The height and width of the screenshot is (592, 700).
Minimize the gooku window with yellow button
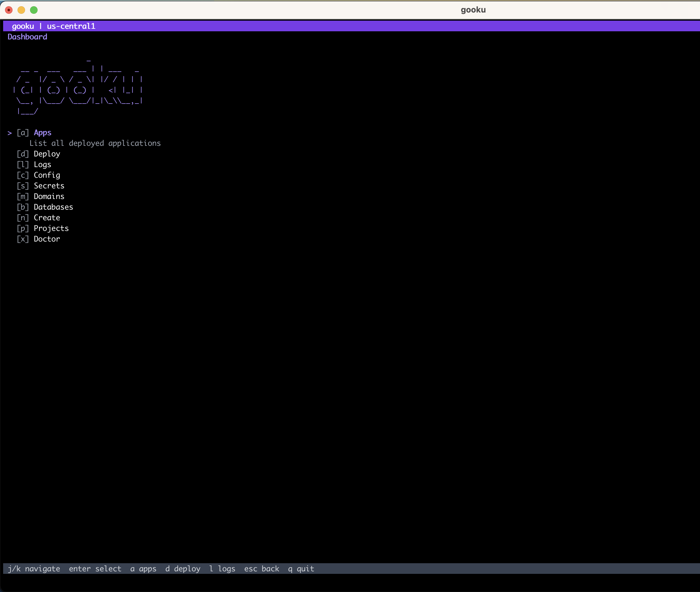pyautogui.click(x=21, y=10)
